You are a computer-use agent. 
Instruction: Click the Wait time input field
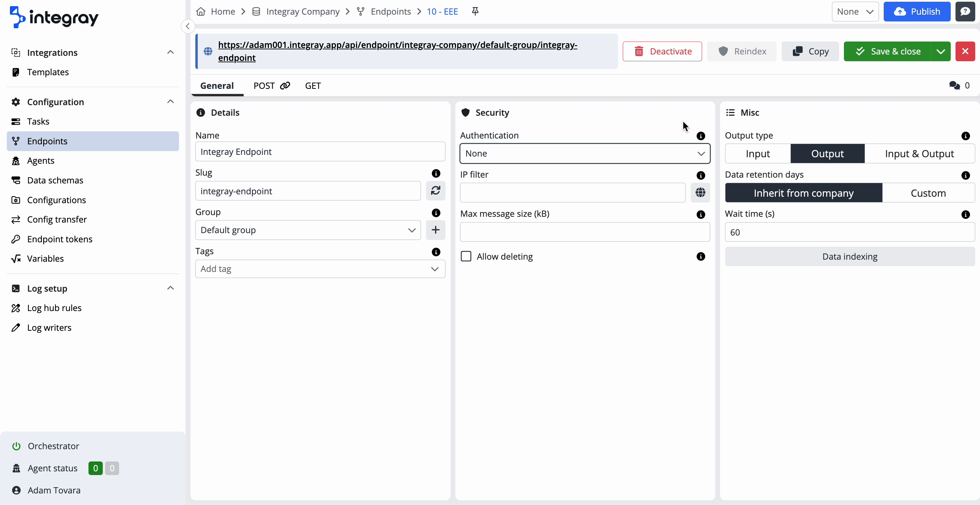(x=850, y=232)
